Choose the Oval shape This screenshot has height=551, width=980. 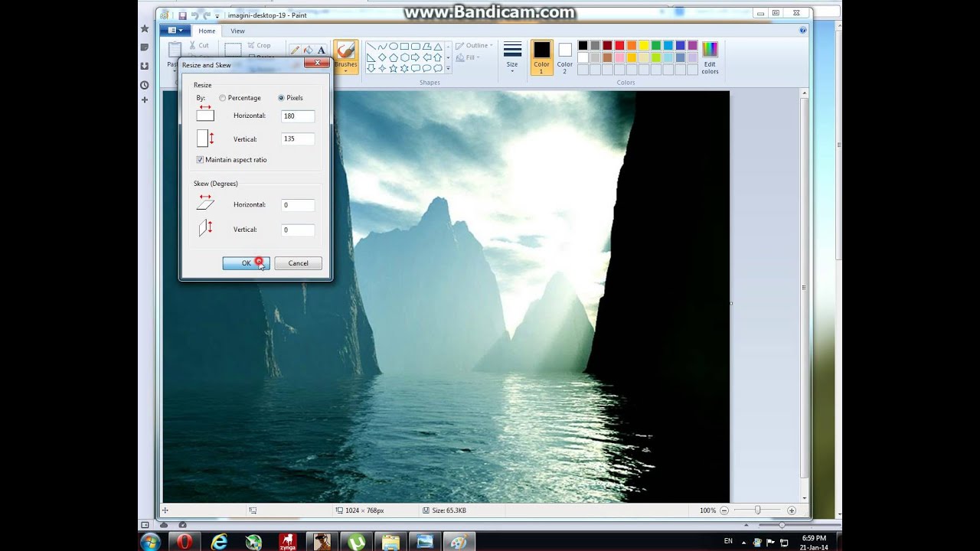click(x=394, y=47)
